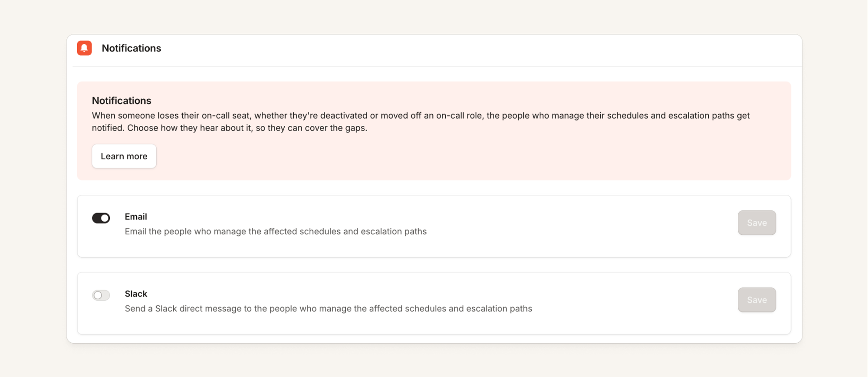Enable the Slack notifications toggle
Screen dimensions: 868x377
point(101,295)
